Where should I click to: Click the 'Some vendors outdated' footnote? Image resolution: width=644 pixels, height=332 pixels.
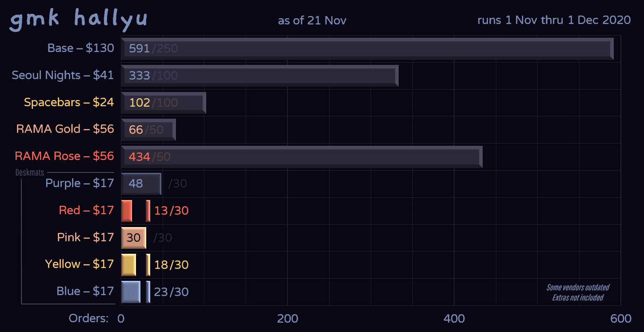(x=577, y=288)
